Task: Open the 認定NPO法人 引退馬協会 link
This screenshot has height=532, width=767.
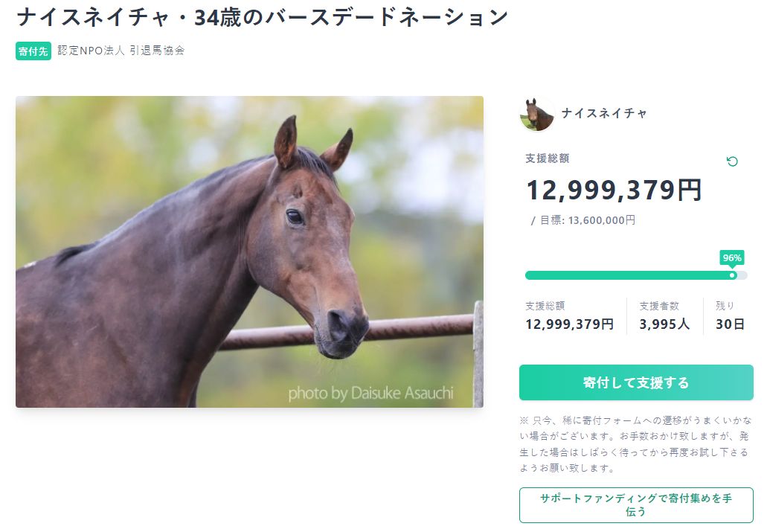Action: coord(121,51)
